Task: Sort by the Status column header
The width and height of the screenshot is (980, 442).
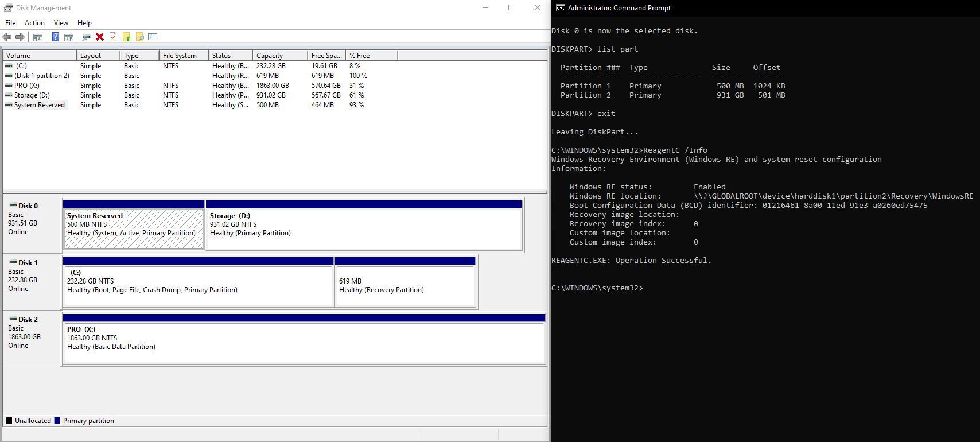Action: (231, 56)
